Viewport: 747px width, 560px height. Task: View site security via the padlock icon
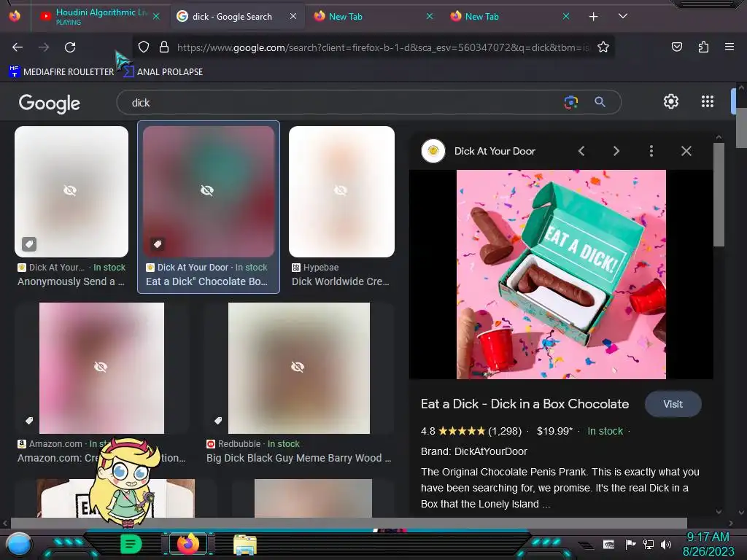[x=164, y=47]
